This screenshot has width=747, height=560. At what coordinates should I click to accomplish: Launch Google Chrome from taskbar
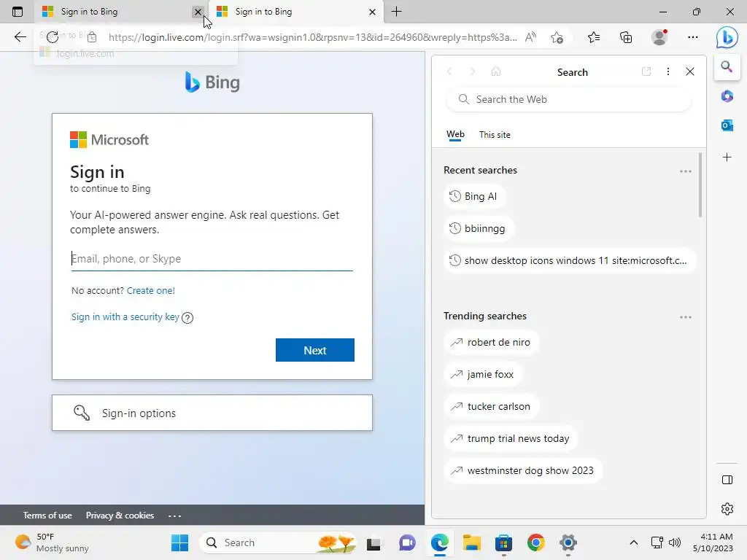[536, 542]
